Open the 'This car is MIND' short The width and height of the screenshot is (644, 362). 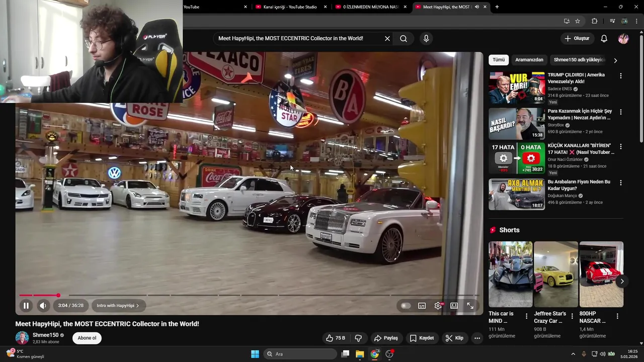coord(510,274)
